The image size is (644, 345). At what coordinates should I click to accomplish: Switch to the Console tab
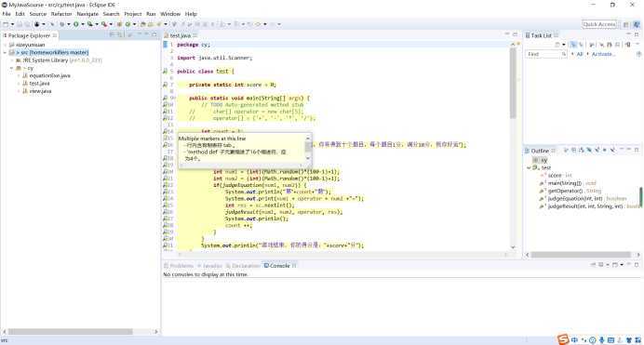[276, 266]
